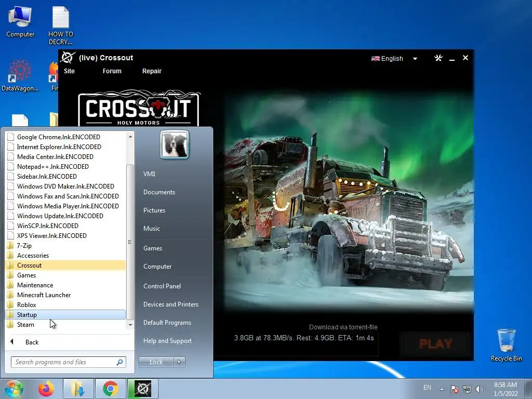The image size is (532, 399).
Task: Select the Computer desktop icon
Action: click(20, 22)
